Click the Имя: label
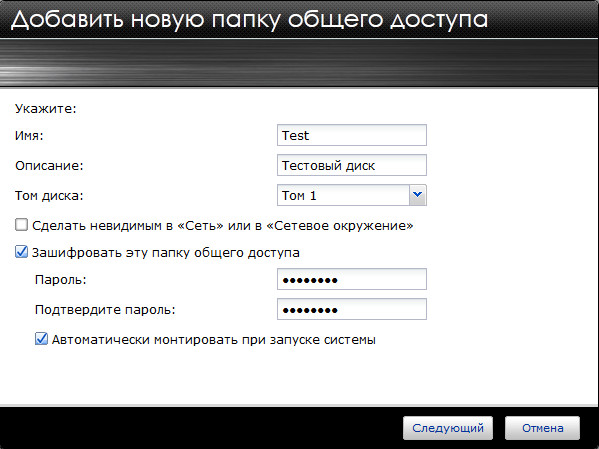Screen dimensions: 599x449 (29, 136)
